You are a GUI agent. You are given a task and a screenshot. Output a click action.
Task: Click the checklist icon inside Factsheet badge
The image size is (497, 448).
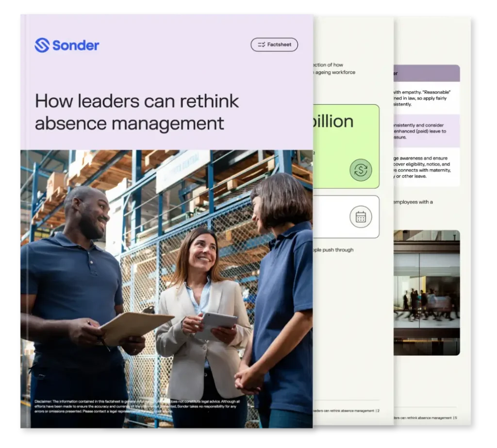pos(261,45)
